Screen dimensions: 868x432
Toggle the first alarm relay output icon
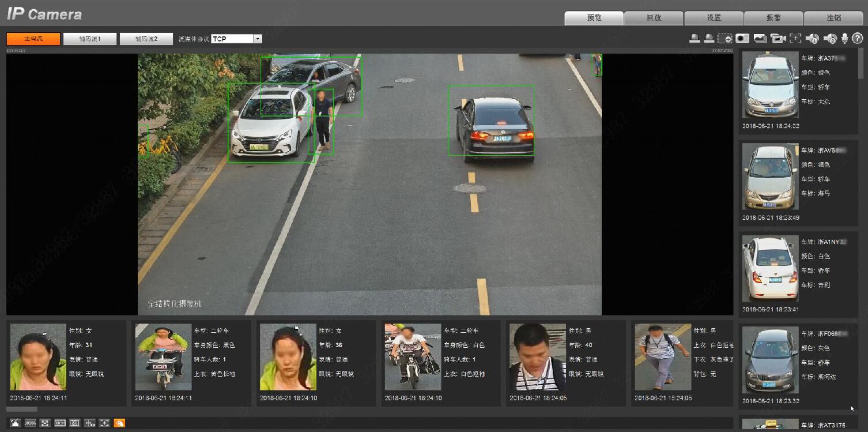[x=695, y=39]
